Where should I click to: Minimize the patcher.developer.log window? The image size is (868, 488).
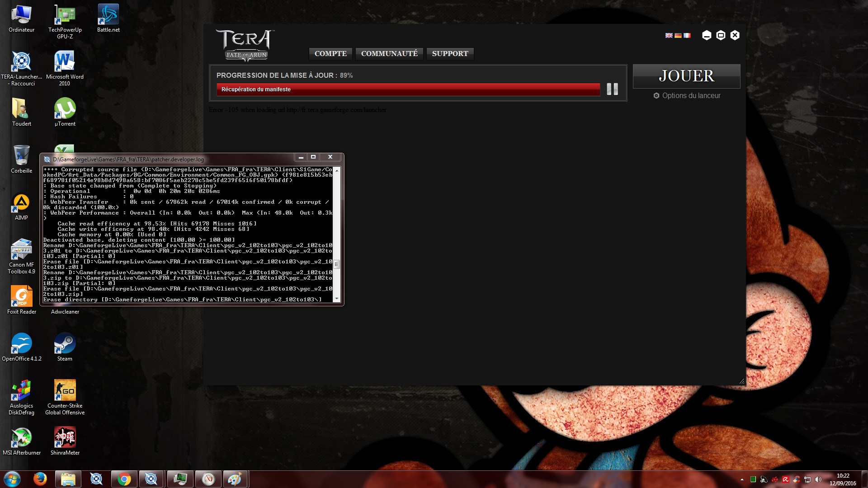[301, 157]
